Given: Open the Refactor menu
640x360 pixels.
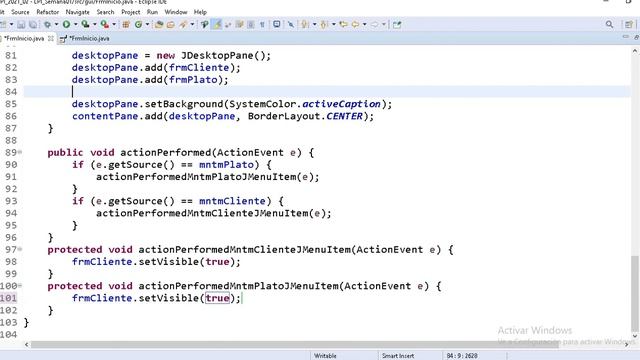Looking at the screenshot, I should pyautogui.click(x=48, y=12).
